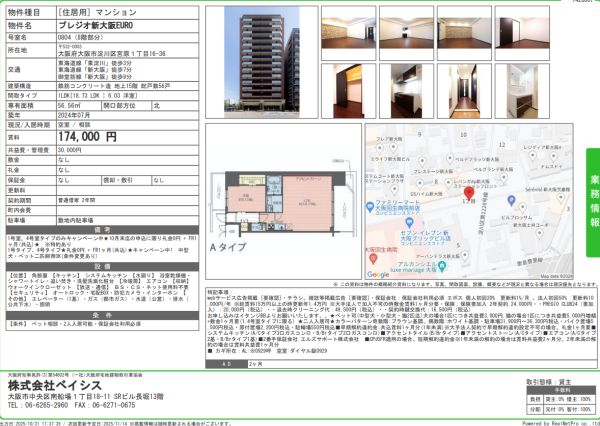Click the rent value '174,000 円'

87,137
